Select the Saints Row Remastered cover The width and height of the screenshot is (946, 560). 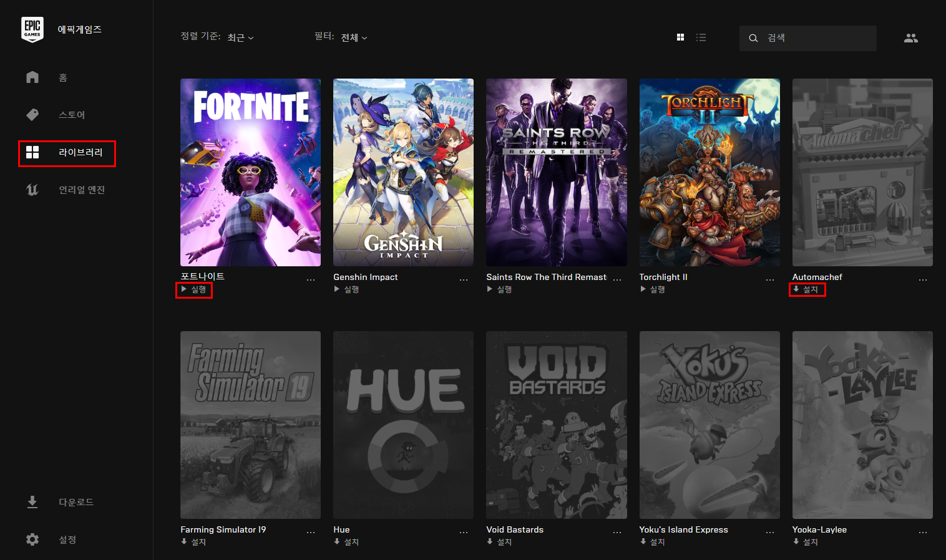557,172
